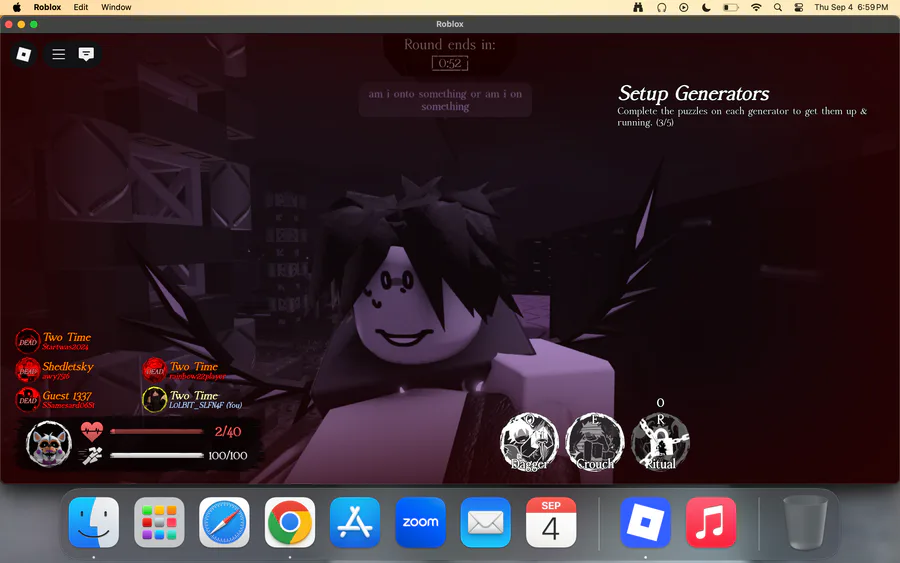
Task: Launch Google Chrome from the Dock
Action: tap(290, 522)
